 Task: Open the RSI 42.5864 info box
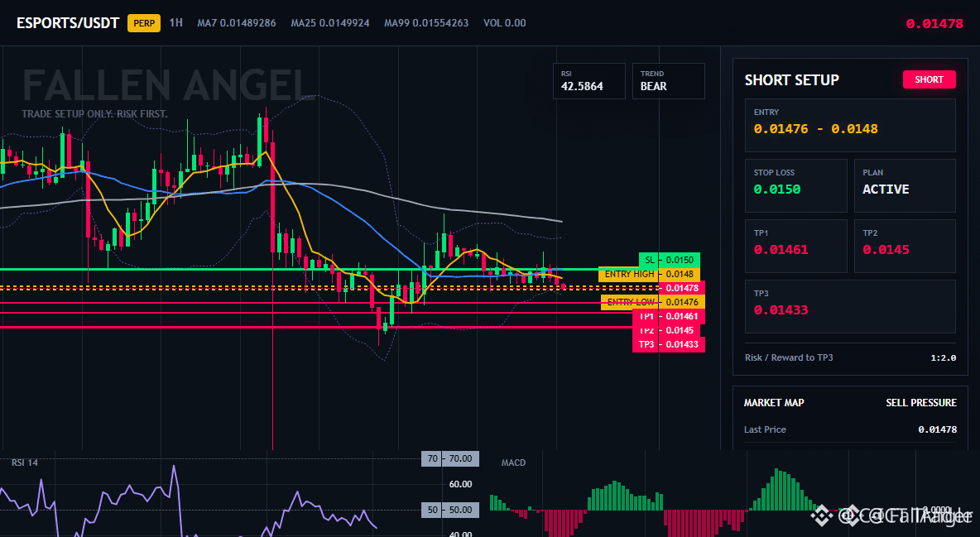click(588, 80)
